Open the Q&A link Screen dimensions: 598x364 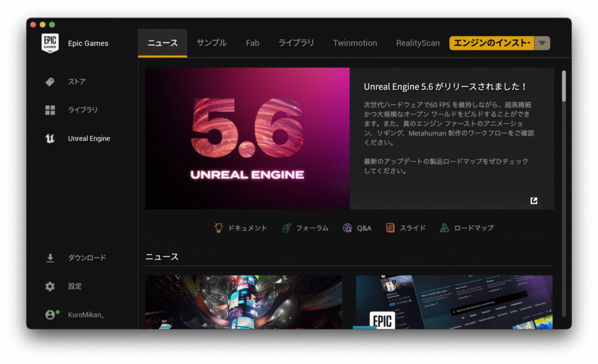point(364,228)
